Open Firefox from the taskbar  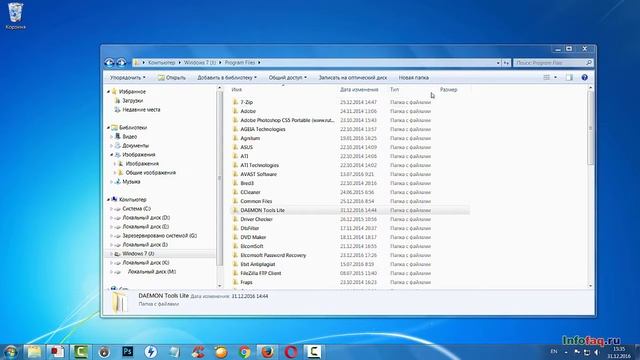tap(268, 352)
